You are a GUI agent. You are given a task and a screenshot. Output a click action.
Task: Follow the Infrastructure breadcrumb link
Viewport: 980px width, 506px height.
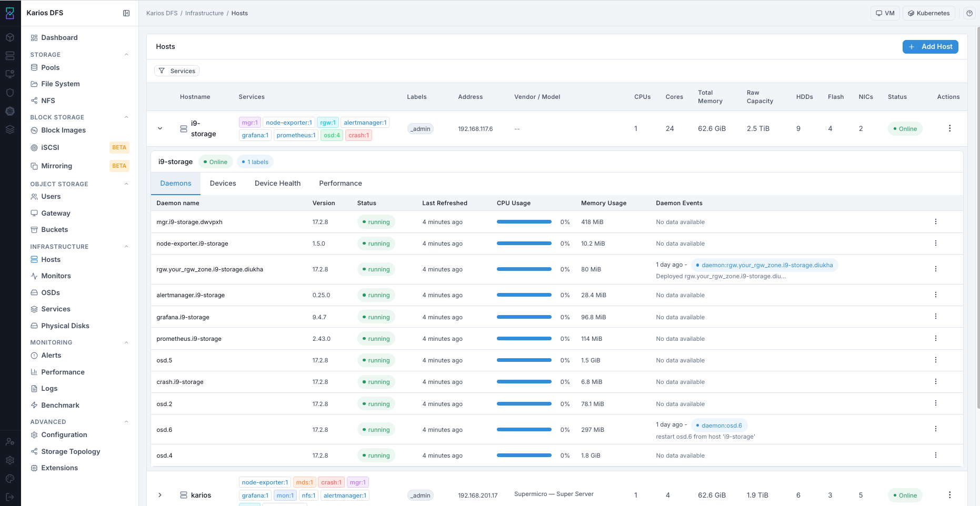204,13
